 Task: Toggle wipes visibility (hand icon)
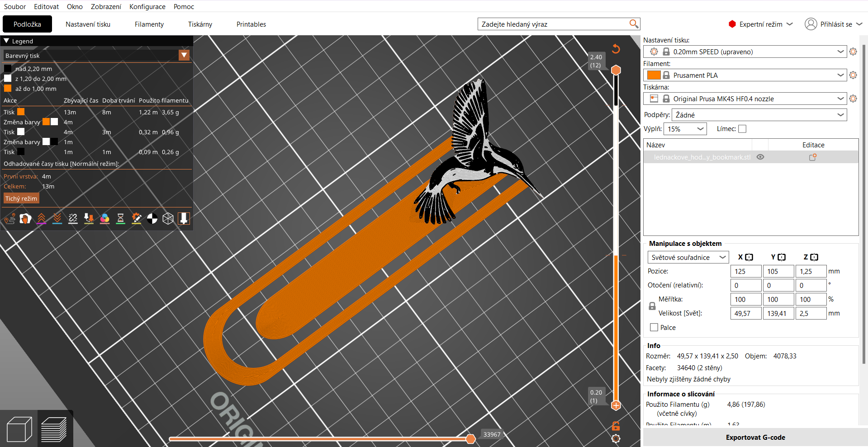click(x=25, y=219)
